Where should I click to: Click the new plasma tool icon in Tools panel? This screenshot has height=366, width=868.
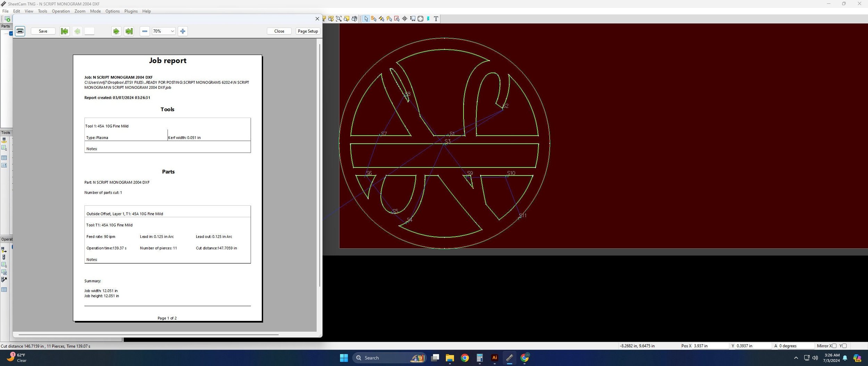[4, 141]
